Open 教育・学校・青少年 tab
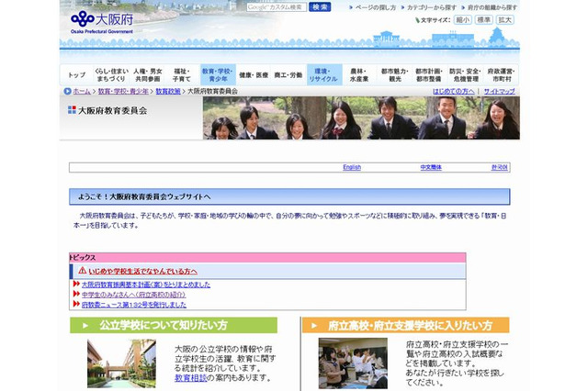This screenshot has width=588, height=391. 218,75
